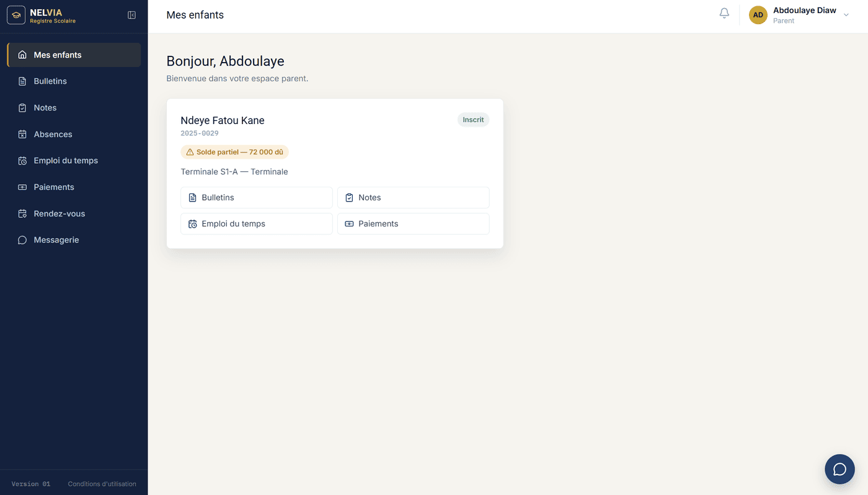Click the Inscrit status badge
The width and height of the screenshot is (868, 495).
[473, 120]
